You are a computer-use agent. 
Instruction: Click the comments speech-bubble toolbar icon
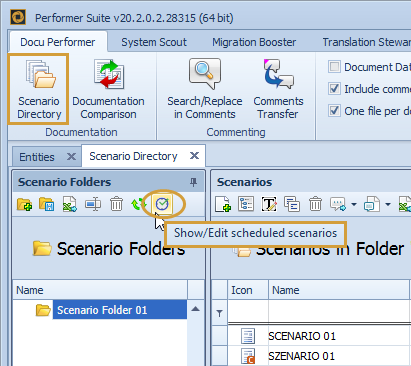pos(338,204)
